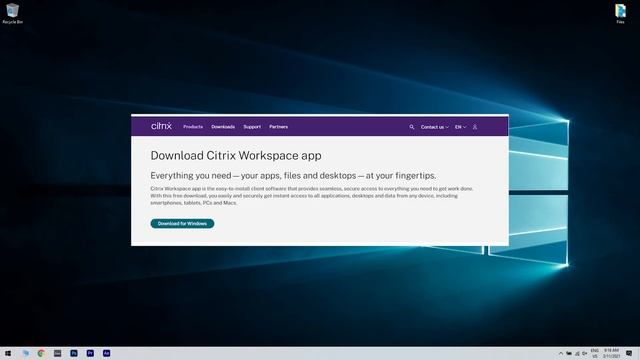
Task: Click the user account icon
Action: tap(475, 127)
